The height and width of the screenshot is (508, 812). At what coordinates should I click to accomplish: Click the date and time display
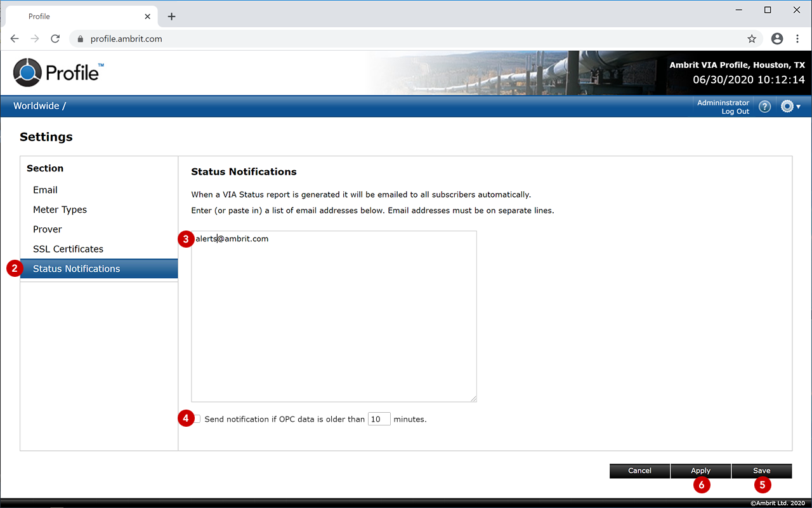pos(749,80)
